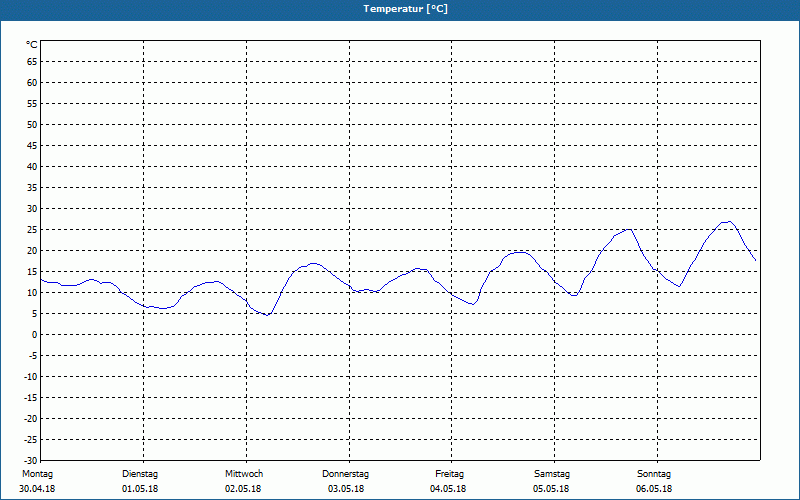Click the Saturday afternoon peak near 25°C
Image resolution: width=800 pixels, height=500 pixels.
[630, 230]
